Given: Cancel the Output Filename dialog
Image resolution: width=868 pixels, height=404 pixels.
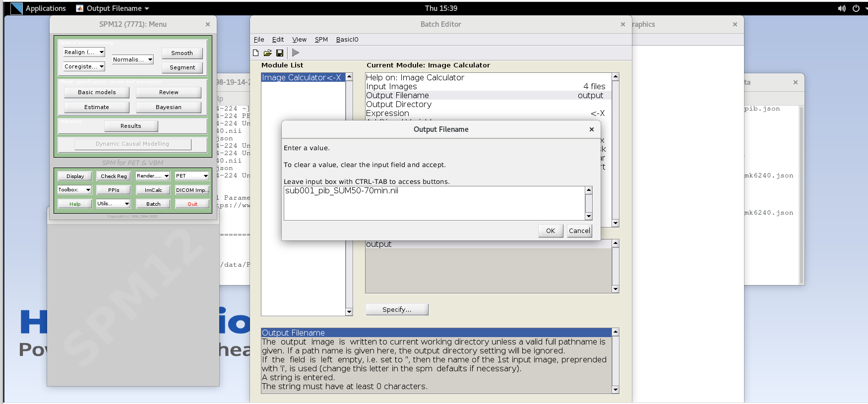Looking at the screenshot, I should 579,231.
